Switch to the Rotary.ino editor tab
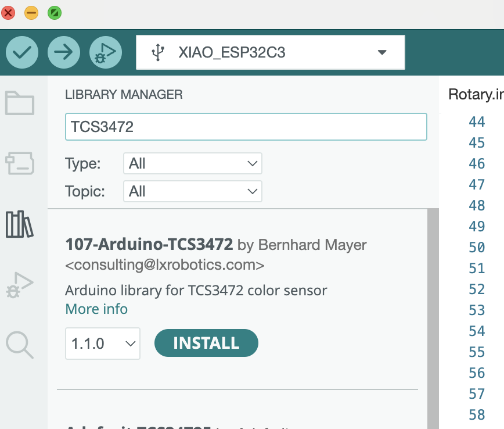504x429 pixels. coord(476,95)
